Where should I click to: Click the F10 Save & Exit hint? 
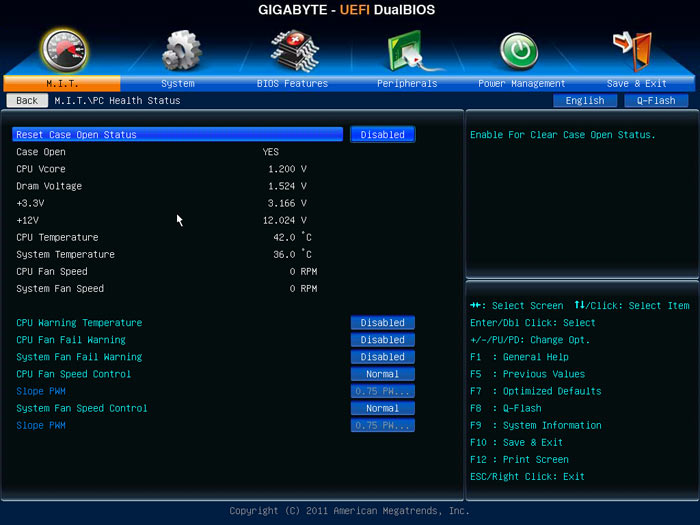[x=517, y=442]
